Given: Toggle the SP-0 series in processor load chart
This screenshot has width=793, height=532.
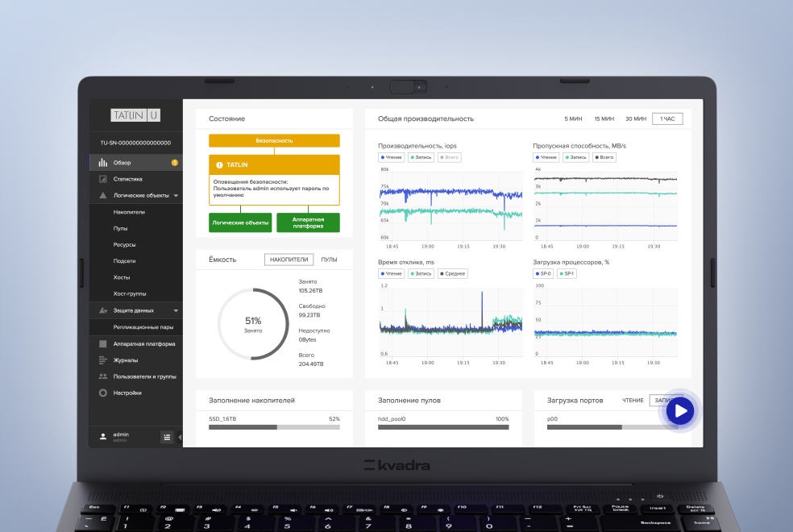Looking at the screenshot, I should pyautogui.click(x=543, y=274).
